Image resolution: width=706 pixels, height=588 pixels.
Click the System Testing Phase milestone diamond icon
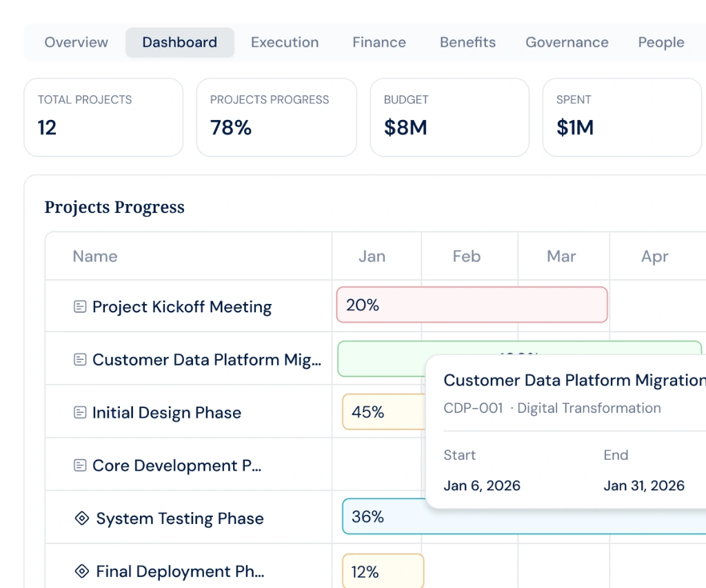coord(82,518)
